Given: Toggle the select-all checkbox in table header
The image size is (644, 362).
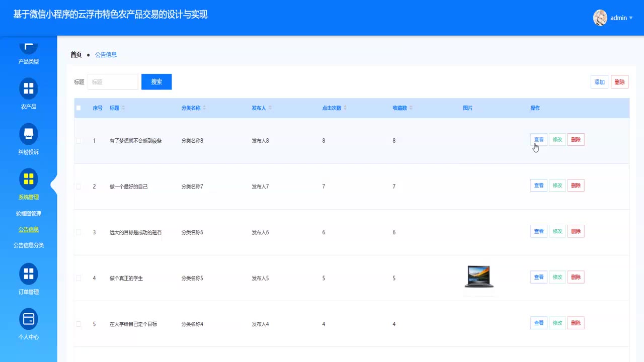Looking at the screenshot, I should point(78,108).
